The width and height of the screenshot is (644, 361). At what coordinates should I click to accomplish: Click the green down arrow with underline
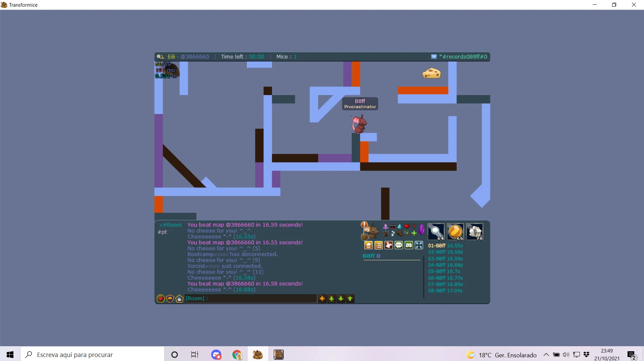[x=331, y=298]
